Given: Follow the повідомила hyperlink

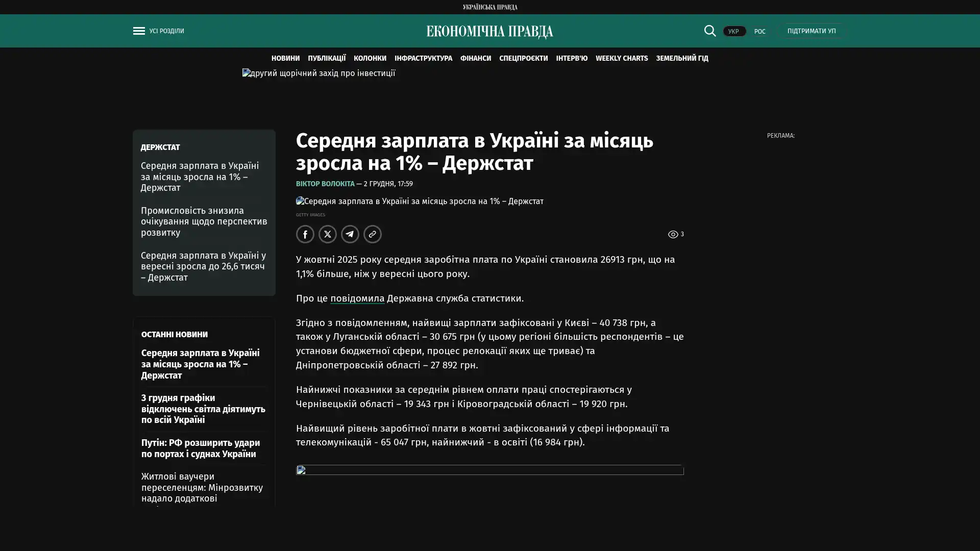Looking at the screenshot, I should tap(357, 298).
